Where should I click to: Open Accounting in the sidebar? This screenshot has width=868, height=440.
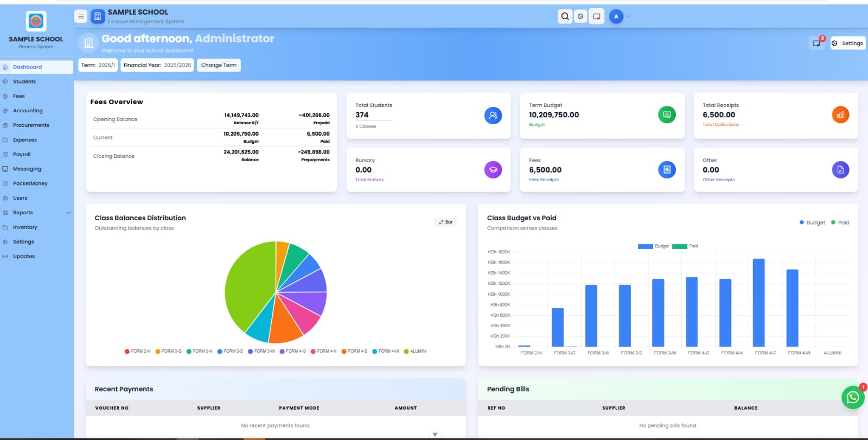click(x=36, y=111)
